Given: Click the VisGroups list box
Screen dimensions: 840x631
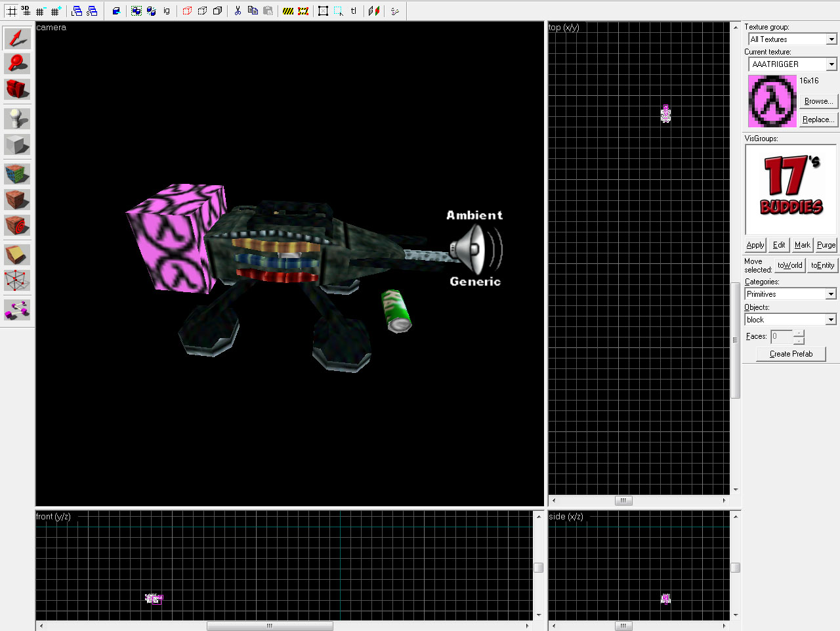Looking at the screenshot, I should click(x=791, y=189).
